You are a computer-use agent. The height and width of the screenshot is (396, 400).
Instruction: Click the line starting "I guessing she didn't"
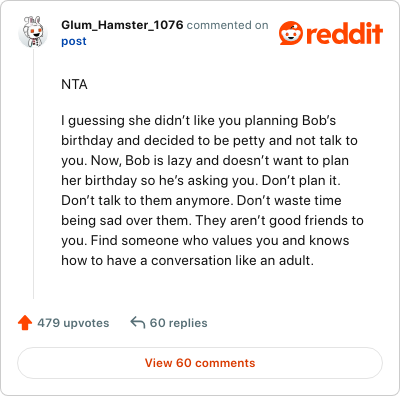tap(199, 121)
